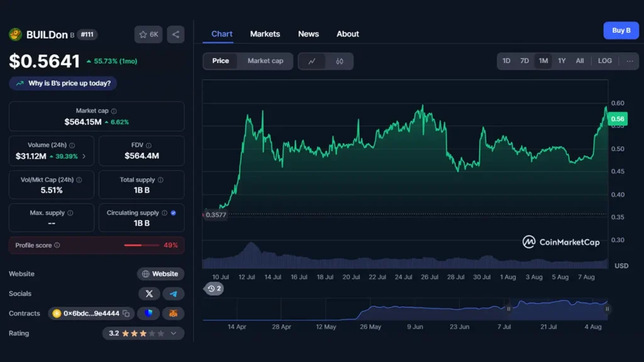
Task: Click the BUILDon coin logo icon
Action: pos(15,35)
